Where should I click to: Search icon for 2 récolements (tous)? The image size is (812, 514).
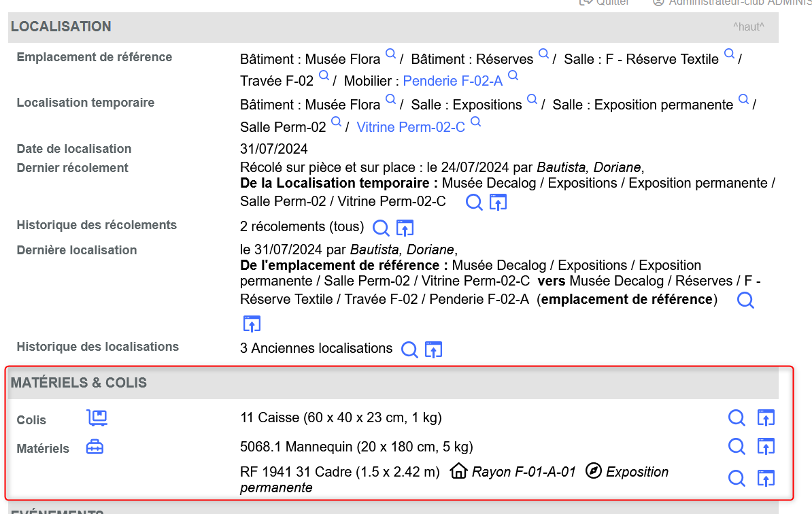coord(381,227)
